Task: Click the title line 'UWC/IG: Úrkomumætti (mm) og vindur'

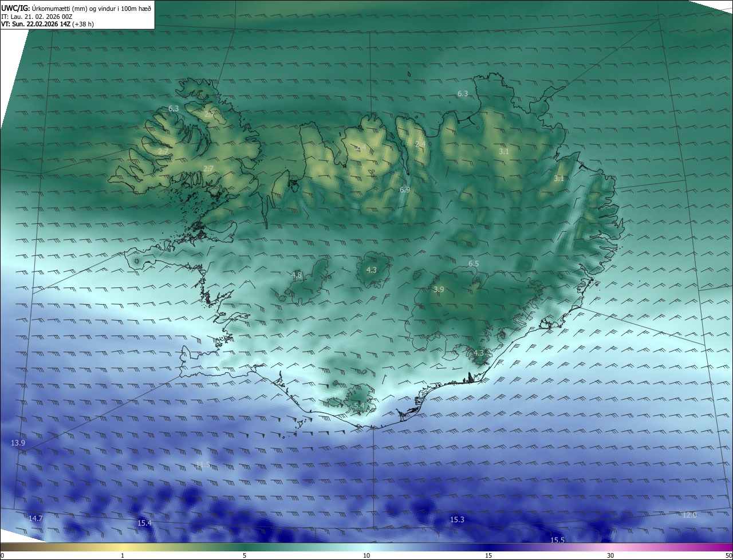Action: [77, 9]
